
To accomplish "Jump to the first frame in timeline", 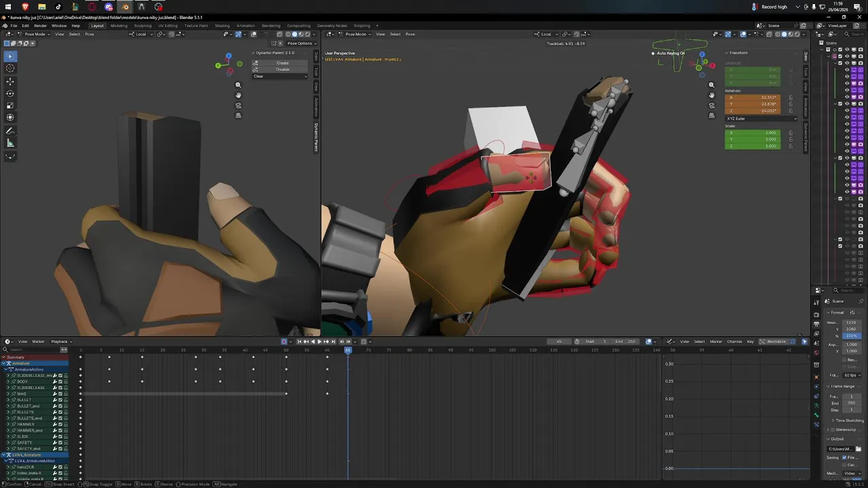I will click(299, 342).
